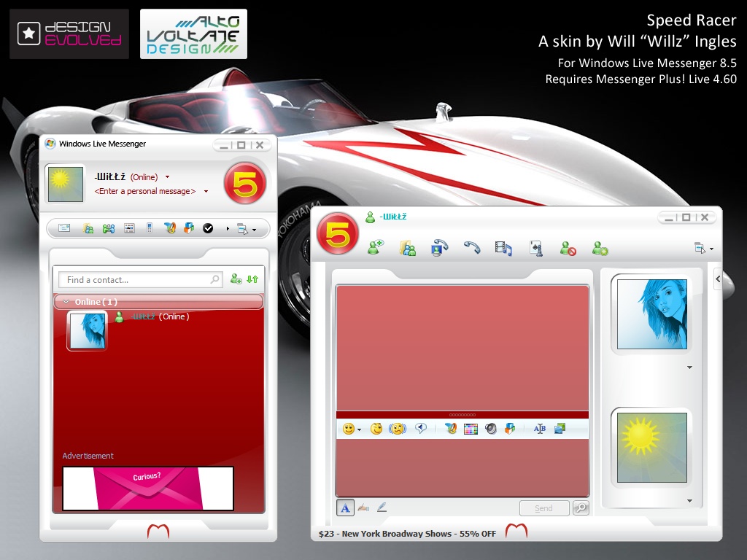Click the dotted splitter grip above emoticon bar
The image size is (747, 560).
click(462, 415)
